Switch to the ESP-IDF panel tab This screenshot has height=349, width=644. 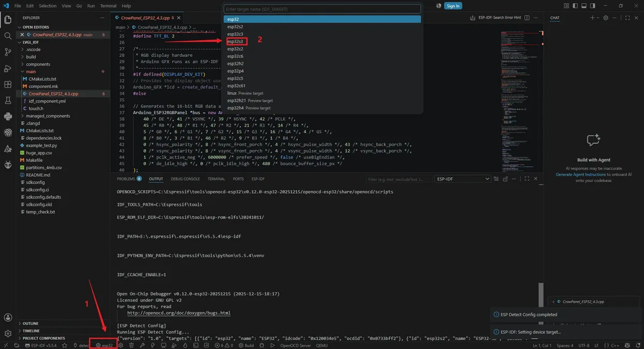pos(258,179)
